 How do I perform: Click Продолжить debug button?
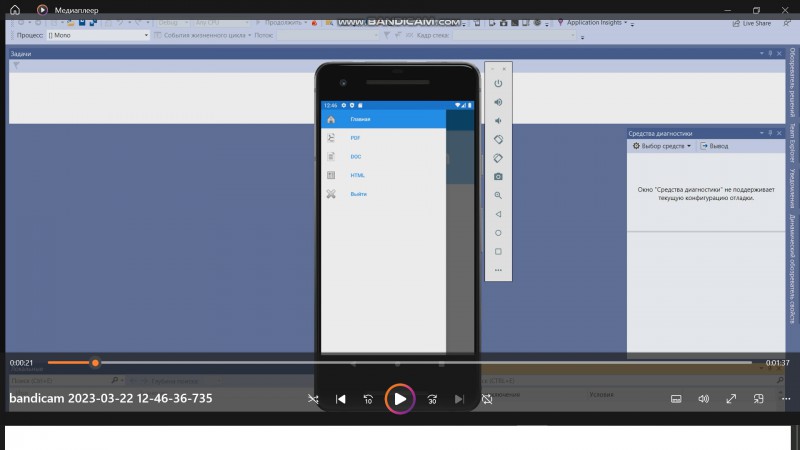(281, 22)
